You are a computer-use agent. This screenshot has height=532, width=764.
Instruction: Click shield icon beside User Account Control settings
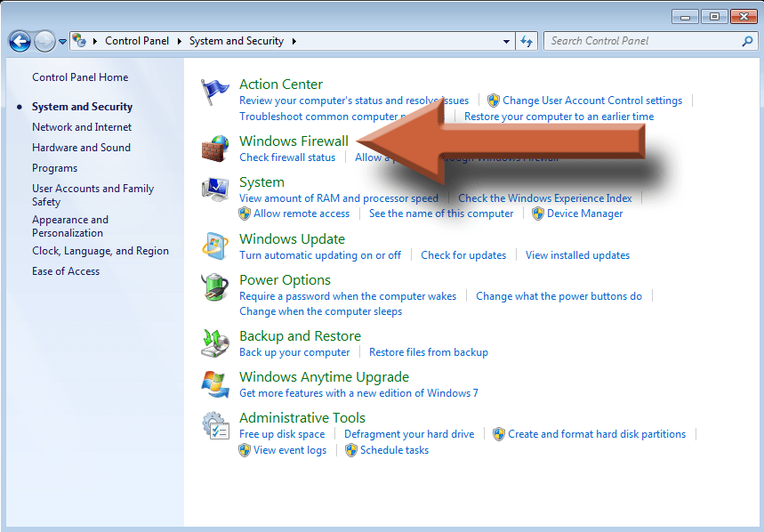click(x=494, y=101)
